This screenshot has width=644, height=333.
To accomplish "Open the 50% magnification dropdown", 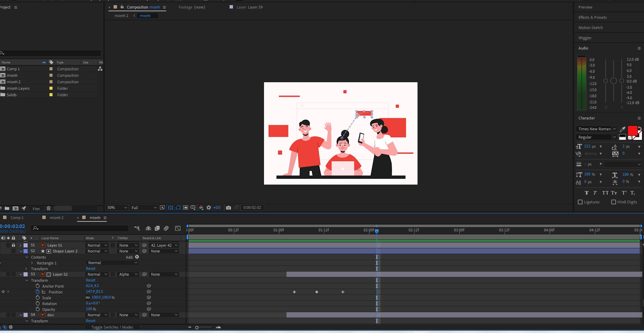I will 117,207.
